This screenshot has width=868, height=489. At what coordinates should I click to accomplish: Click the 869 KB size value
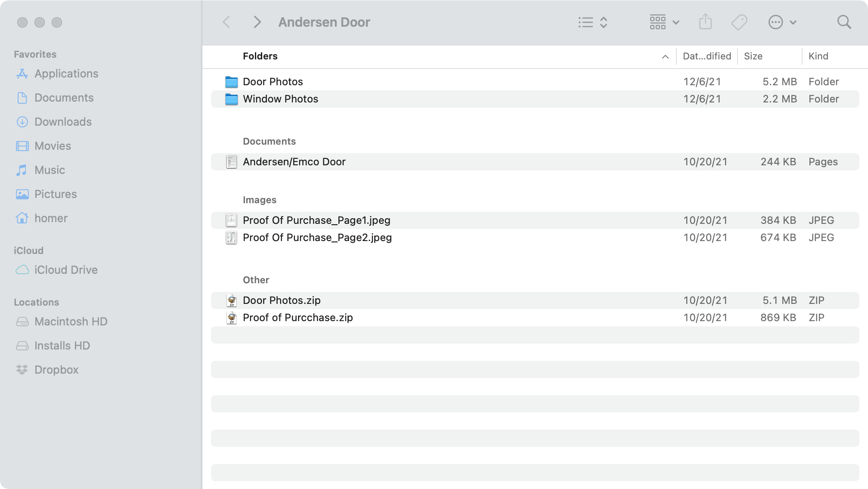[x=778, y=318]
